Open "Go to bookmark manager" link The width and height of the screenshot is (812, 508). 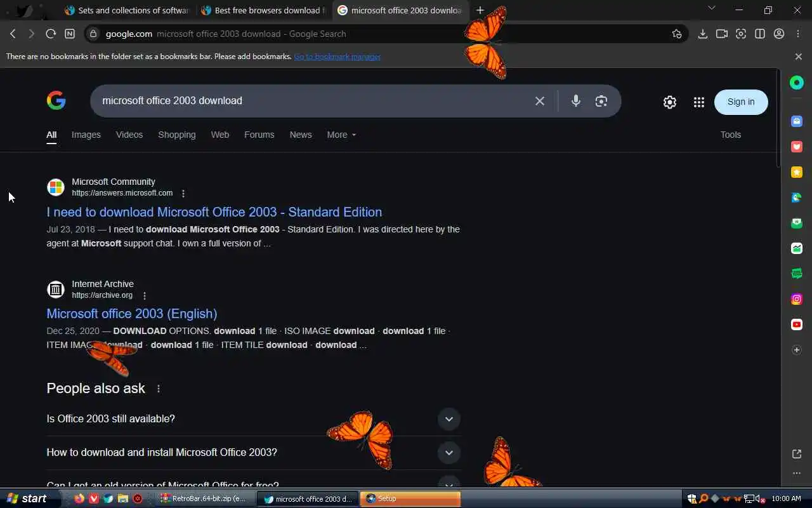337,57
